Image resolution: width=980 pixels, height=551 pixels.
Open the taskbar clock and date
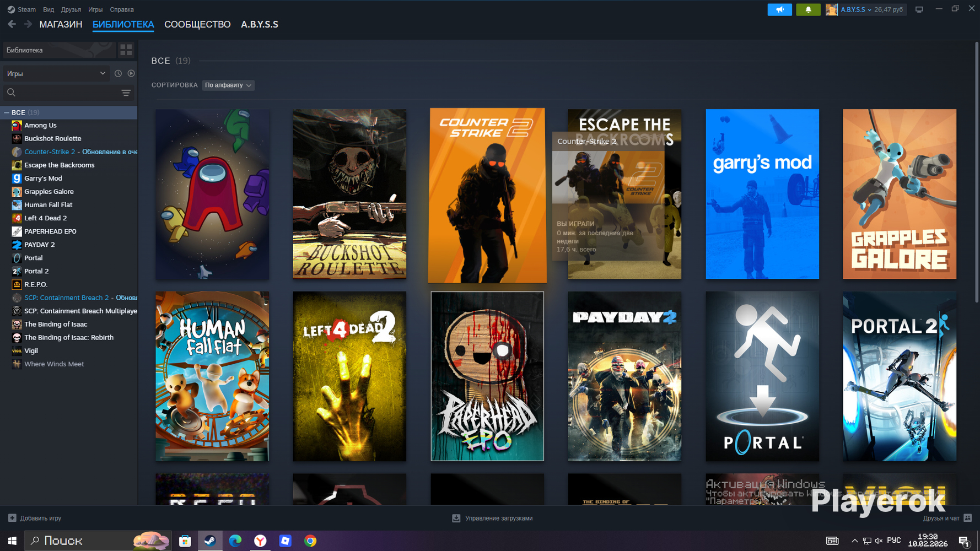coord(928,541)
